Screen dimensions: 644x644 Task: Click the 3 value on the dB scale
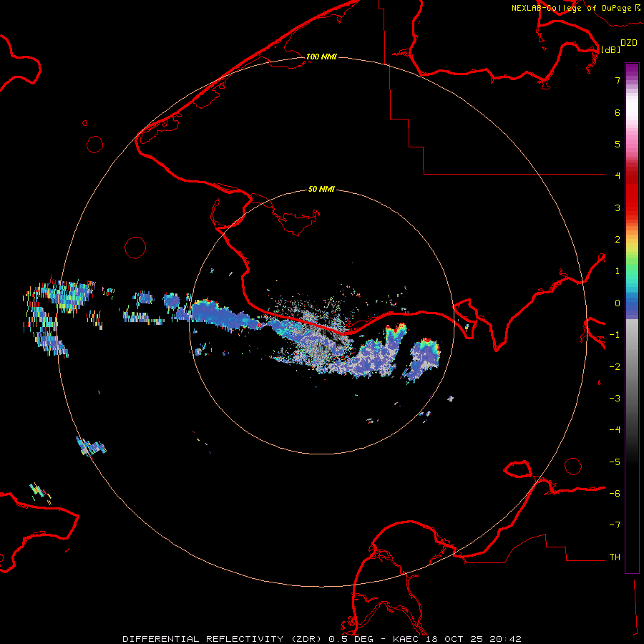point(618,208)
